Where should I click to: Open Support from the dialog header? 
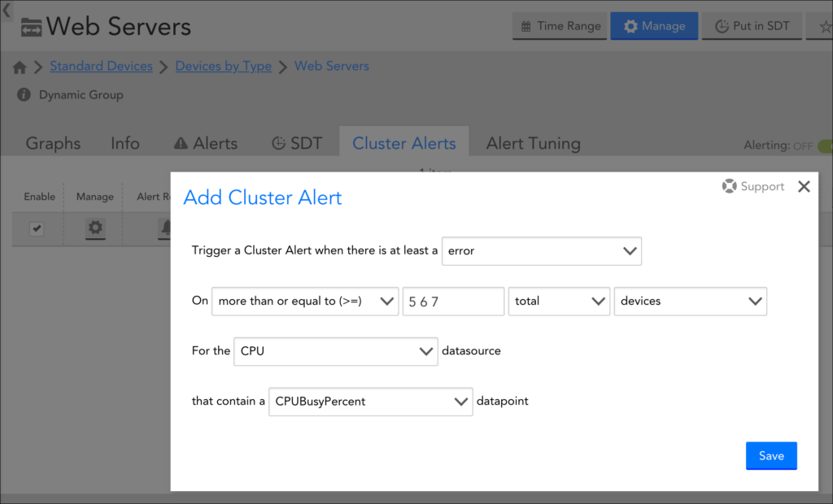click(753, 185)
